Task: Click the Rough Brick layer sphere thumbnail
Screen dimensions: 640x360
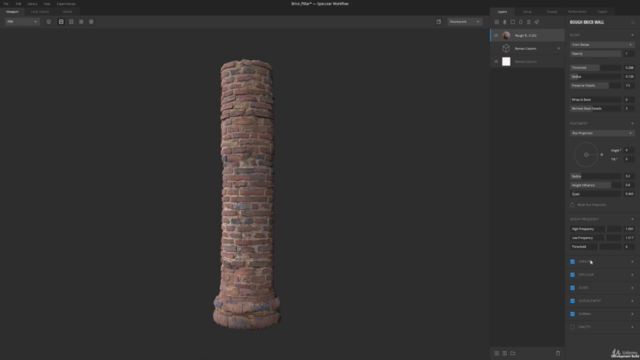Action: click(506, 36)
